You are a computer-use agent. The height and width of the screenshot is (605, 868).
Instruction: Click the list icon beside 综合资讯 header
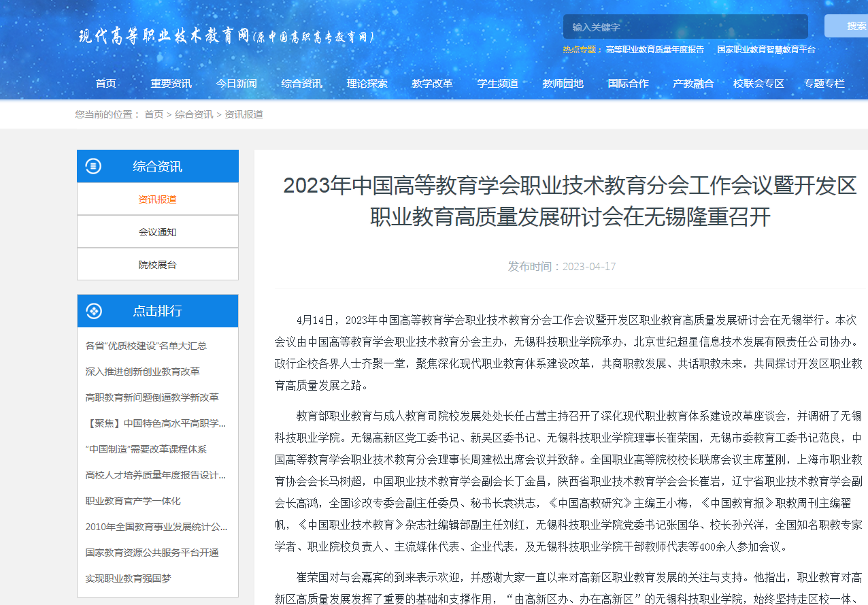click(94, 166)
